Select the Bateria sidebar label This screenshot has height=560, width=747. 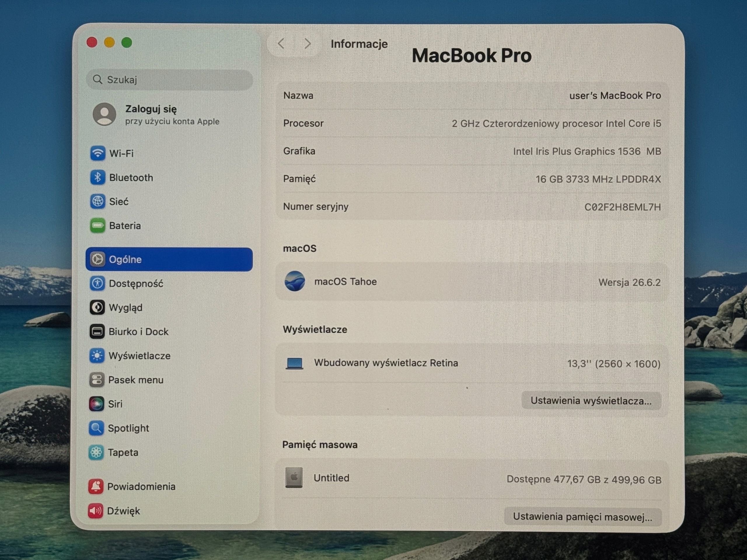click(x=125, y=226)
